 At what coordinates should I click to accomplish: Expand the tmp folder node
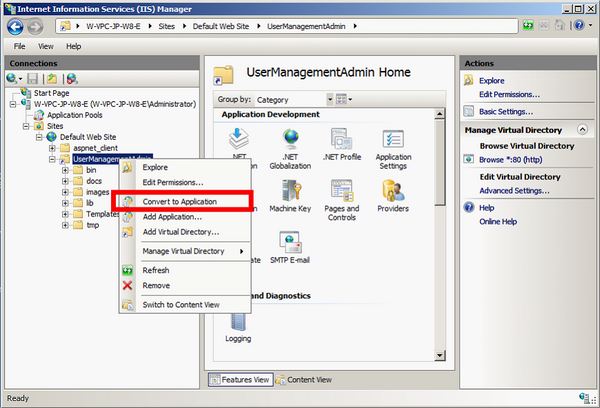[x=65, y=225]
